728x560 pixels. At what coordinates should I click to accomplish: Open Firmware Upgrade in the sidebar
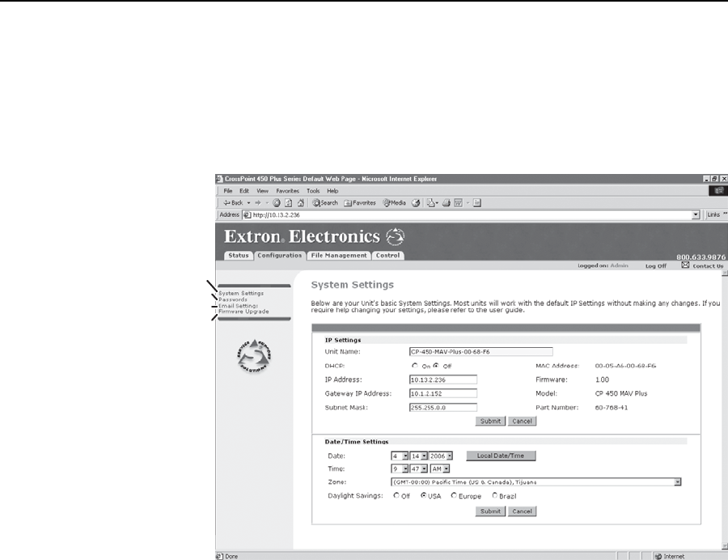(243, 312)
